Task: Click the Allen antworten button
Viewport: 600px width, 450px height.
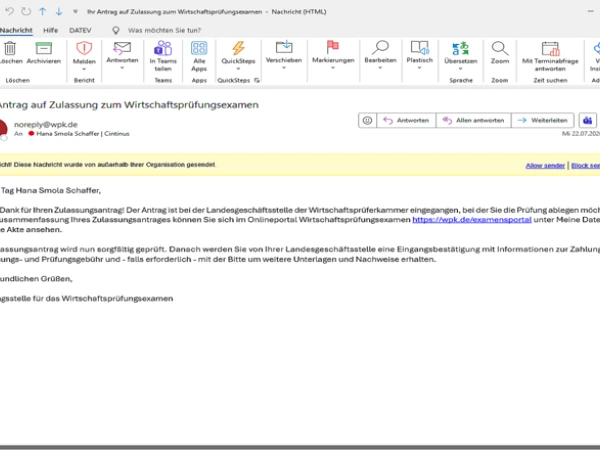Action: tap(473, 121)
